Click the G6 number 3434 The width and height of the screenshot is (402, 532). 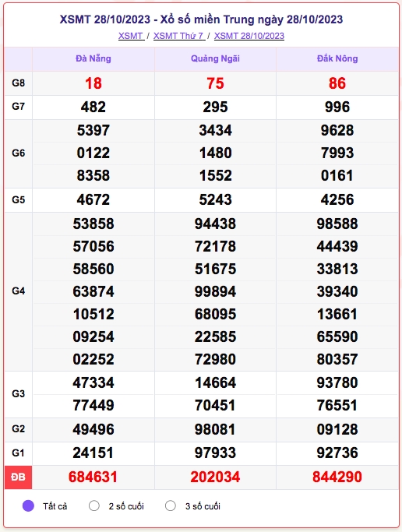(x=215, y=131)
